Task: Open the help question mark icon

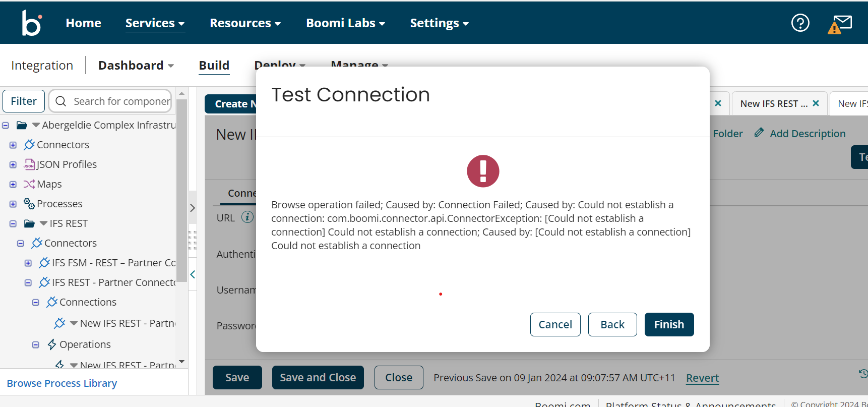Action: pyautogui.click(x=800, y=23)
